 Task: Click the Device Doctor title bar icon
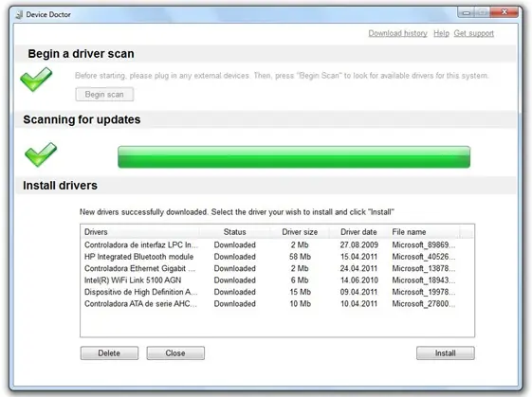pos(19,14)
